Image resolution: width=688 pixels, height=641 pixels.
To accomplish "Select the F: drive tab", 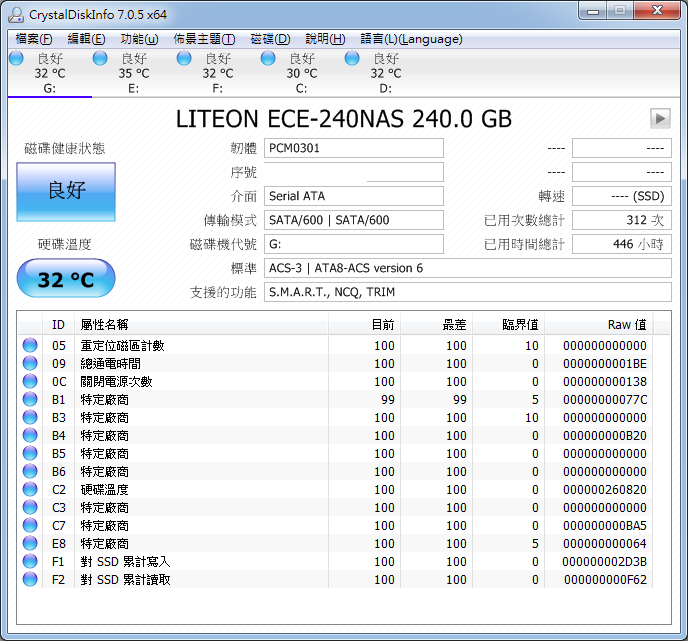I will coord(218,73).
